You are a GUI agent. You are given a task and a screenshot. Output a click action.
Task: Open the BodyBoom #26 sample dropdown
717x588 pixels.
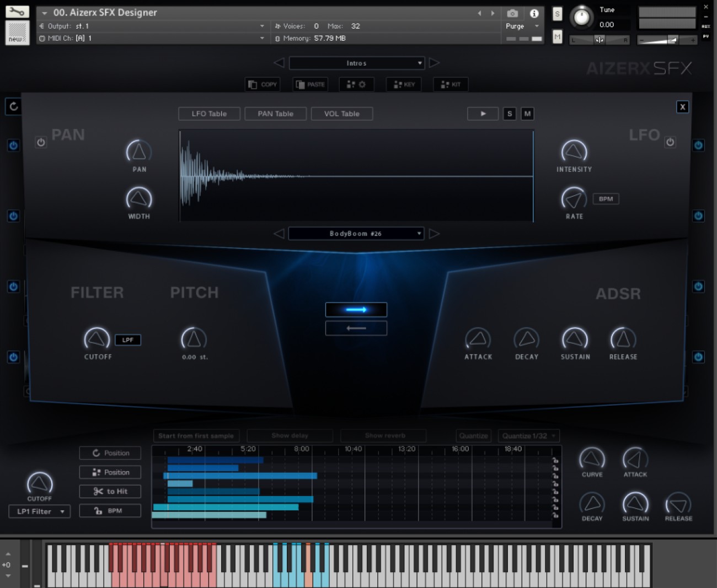pos(356,233)
